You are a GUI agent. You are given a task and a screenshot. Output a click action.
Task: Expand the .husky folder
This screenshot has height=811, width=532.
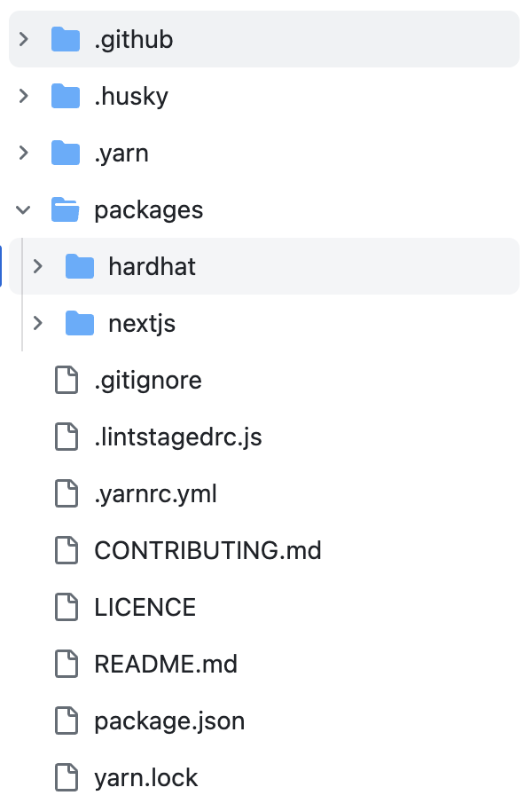click(x=22, y=96)
